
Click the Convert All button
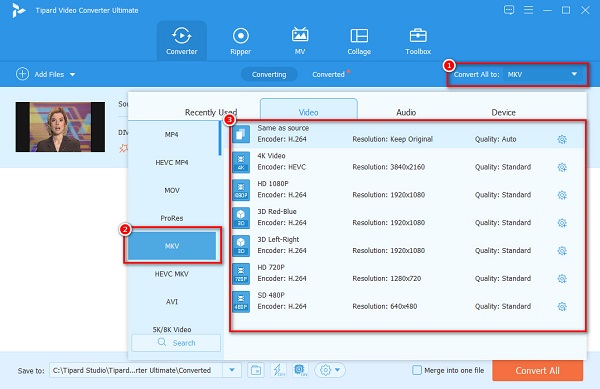click(x=537, y=370)
